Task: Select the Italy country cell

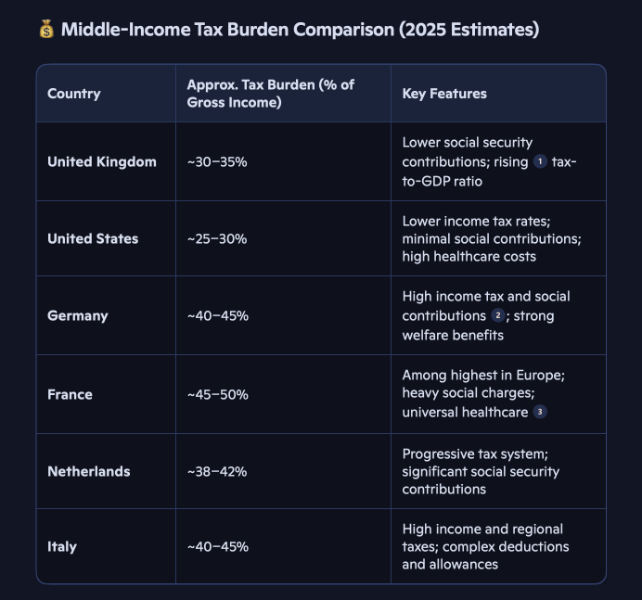Action: pyautogui.click(x=62, y=547)
